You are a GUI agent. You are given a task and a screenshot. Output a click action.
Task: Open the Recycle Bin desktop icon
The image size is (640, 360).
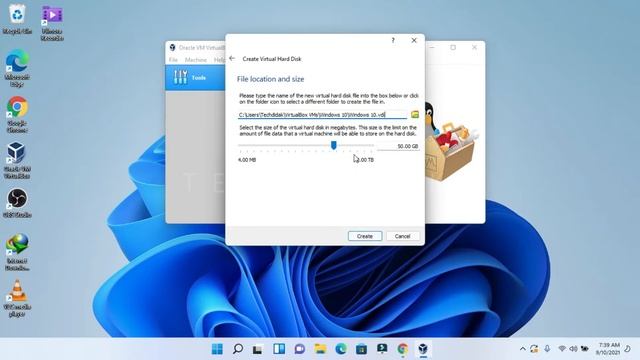(x=17, y=18)
